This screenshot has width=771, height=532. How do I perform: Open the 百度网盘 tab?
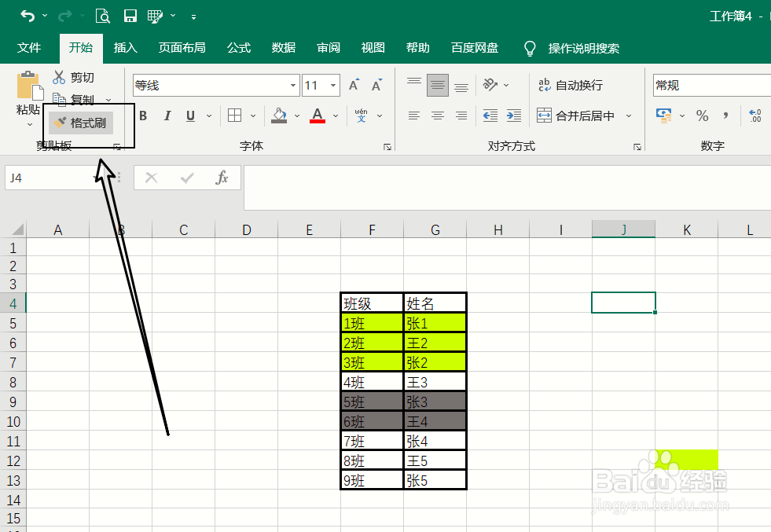(475, 48)
